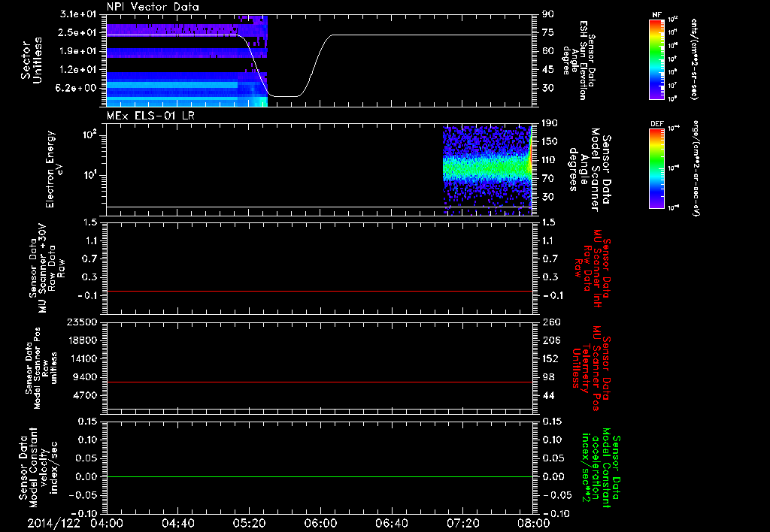Click the NF color bar
The width and height of the screenshot is (770, 532).
[x=657, y=59]
